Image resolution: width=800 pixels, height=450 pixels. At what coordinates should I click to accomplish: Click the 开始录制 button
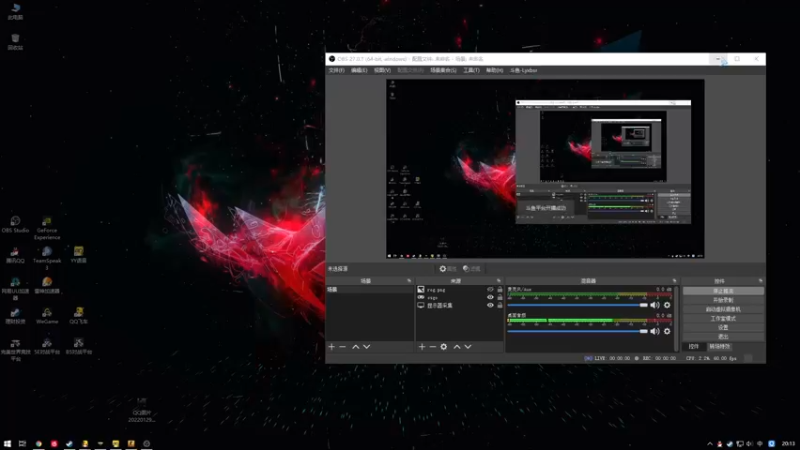point(723,300)
